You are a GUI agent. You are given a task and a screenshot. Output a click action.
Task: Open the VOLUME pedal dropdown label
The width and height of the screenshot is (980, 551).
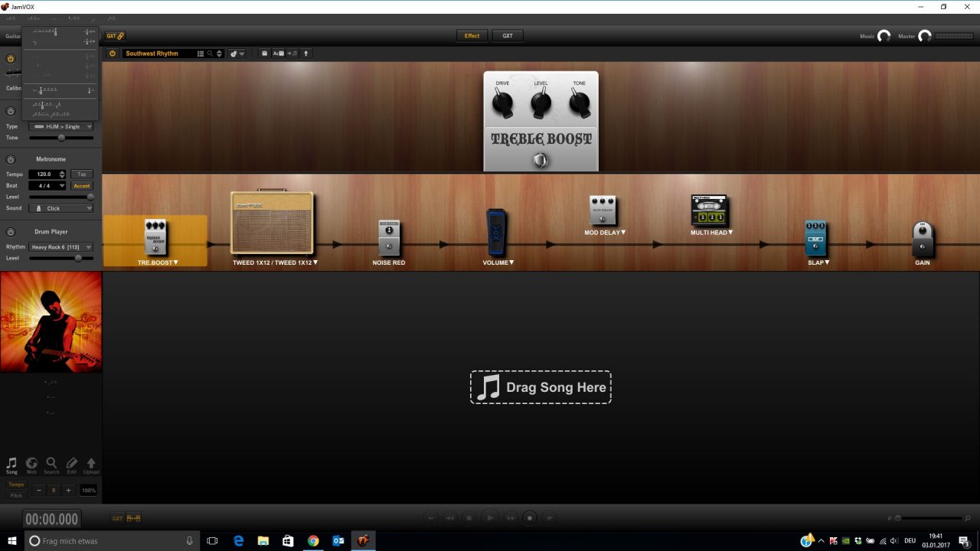[x=498, y=262]
